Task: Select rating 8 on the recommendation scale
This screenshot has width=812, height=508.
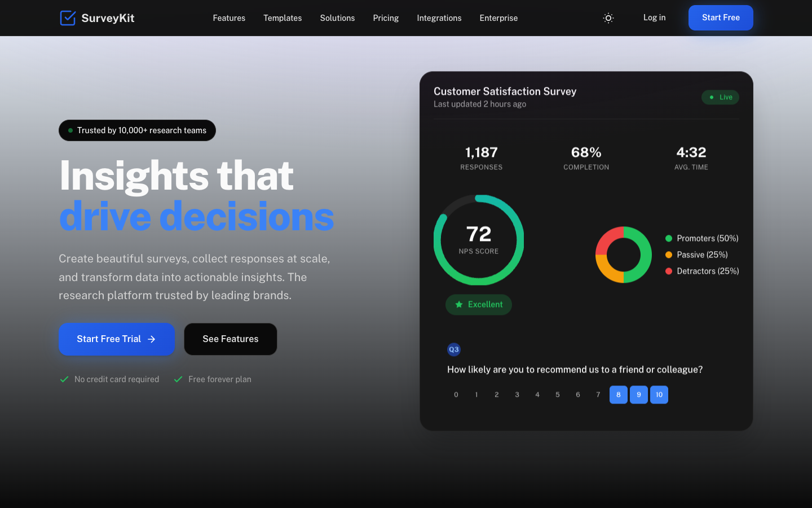Action: coord(618,395)
